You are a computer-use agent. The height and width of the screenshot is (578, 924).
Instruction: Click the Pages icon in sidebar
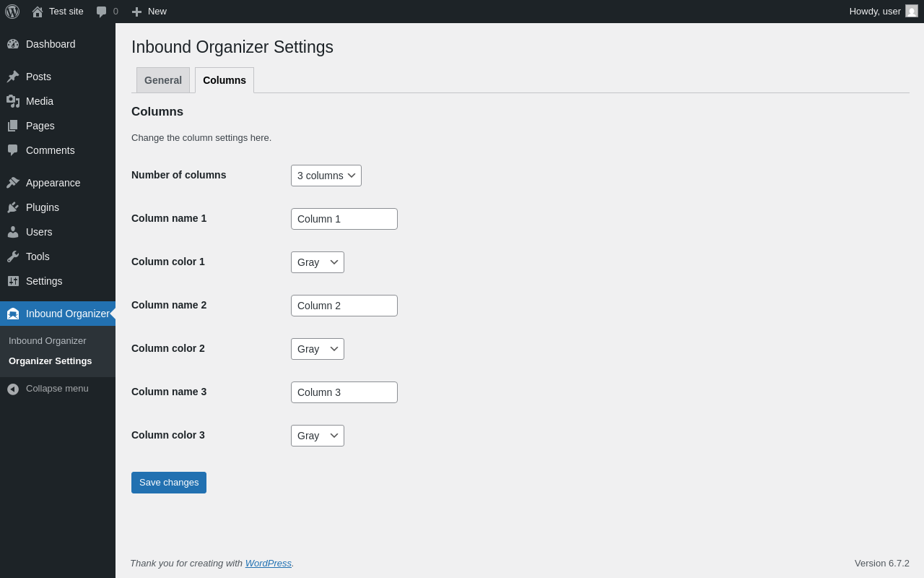coord(13,126)
